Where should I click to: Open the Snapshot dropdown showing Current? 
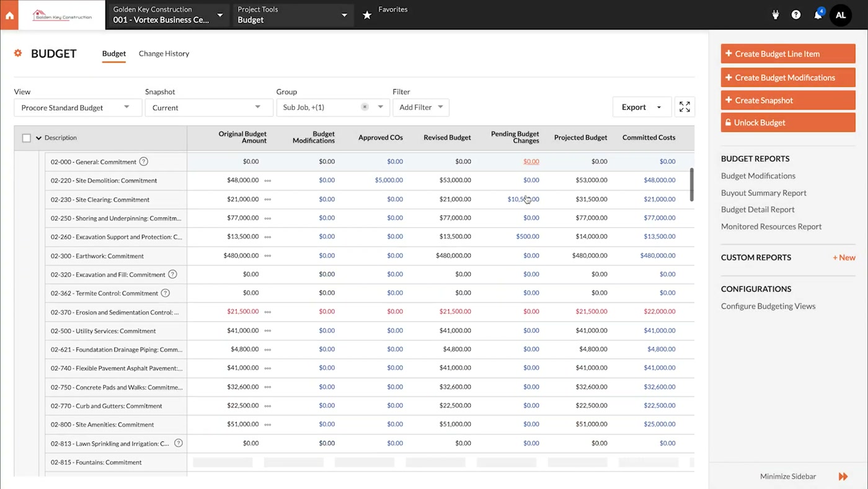click(x=209, y=107)
